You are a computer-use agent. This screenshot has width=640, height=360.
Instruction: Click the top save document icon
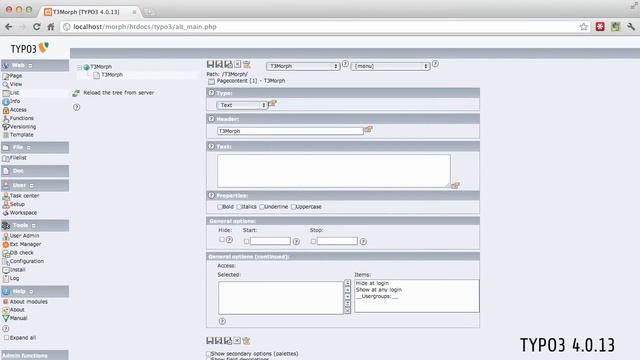coord(211,64)
